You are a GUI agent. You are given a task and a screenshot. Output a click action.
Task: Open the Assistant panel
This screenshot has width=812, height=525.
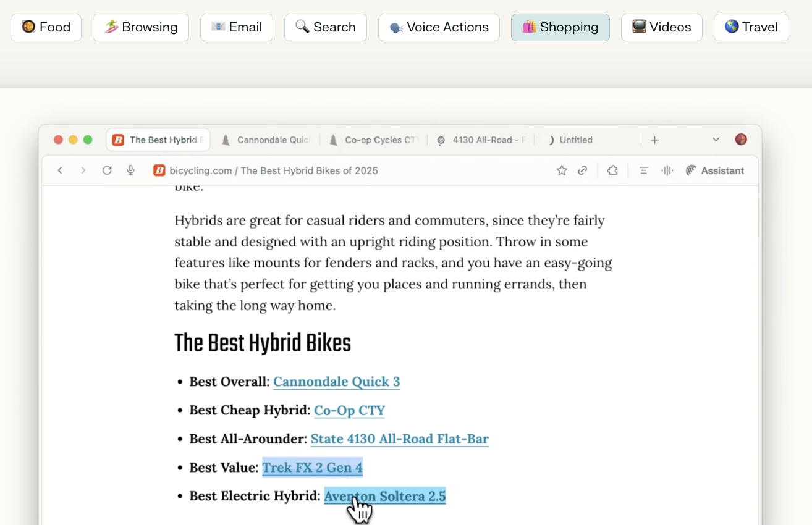click(x=715, y=170)
